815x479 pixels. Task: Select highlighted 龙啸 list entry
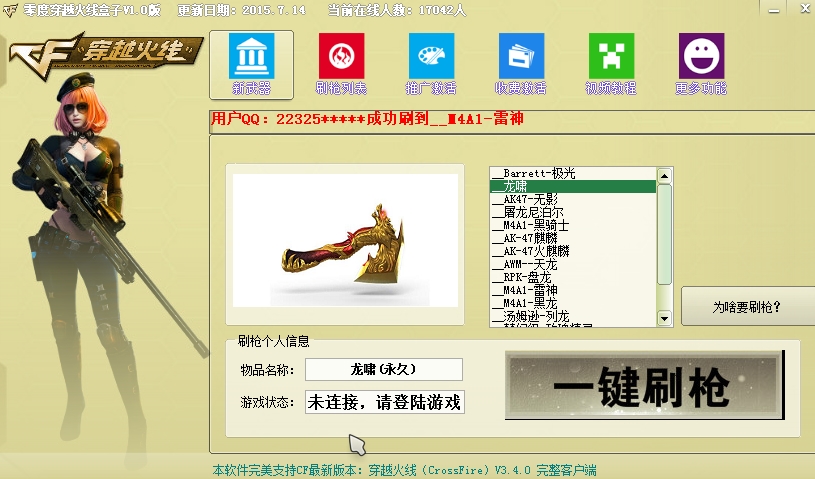tap(573, 187)
